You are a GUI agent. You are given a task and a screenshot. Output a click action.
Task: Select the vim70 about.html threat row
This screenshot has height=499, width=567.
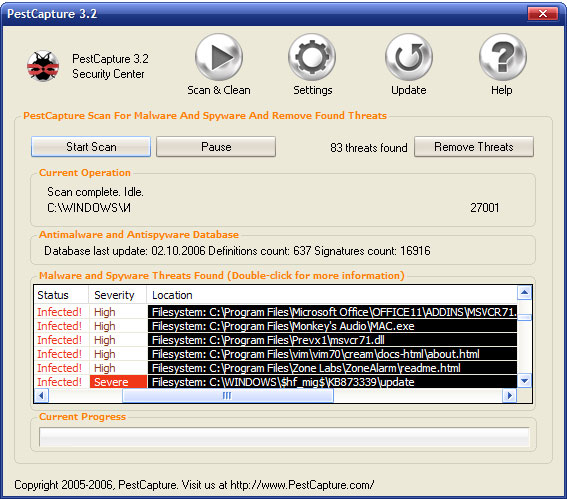(x=277, y=354)
